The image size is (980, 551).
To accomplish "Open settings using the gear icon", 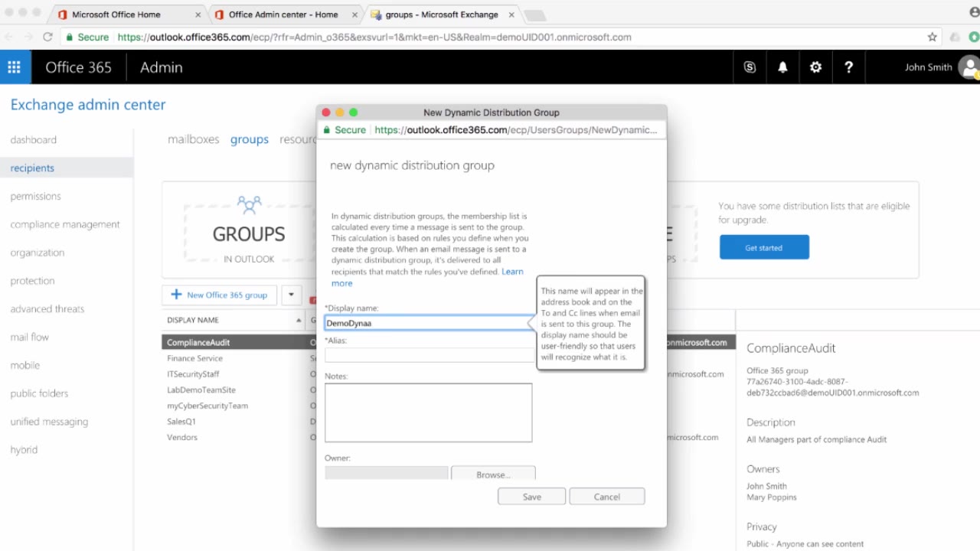I will [x=815, y=67].
